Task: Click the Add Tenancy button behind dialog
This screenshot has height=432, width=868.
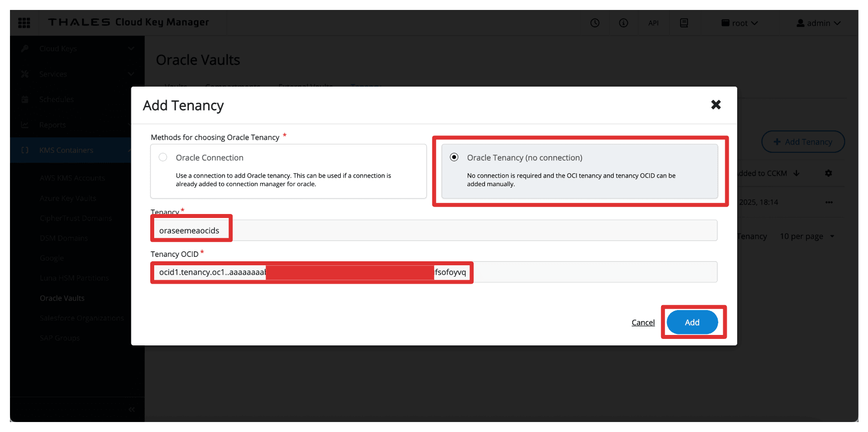Action: pyautogui.click(x=803, y=142)
